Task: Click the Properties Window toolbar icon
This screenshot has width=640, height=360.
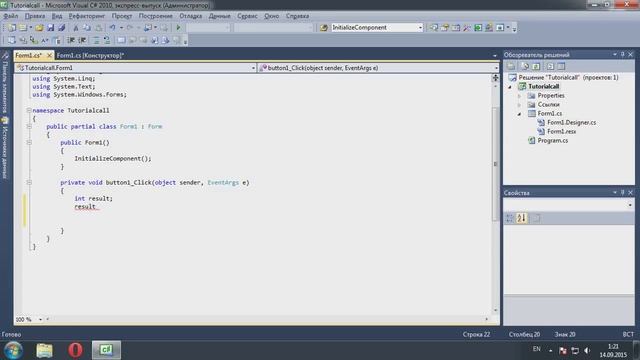Action: [x=445, y=28]
